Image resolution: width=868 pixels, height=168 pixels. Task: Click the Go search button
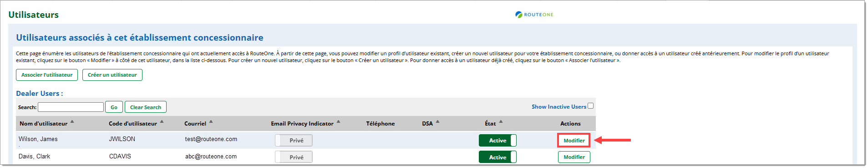[x=114, y=107]
